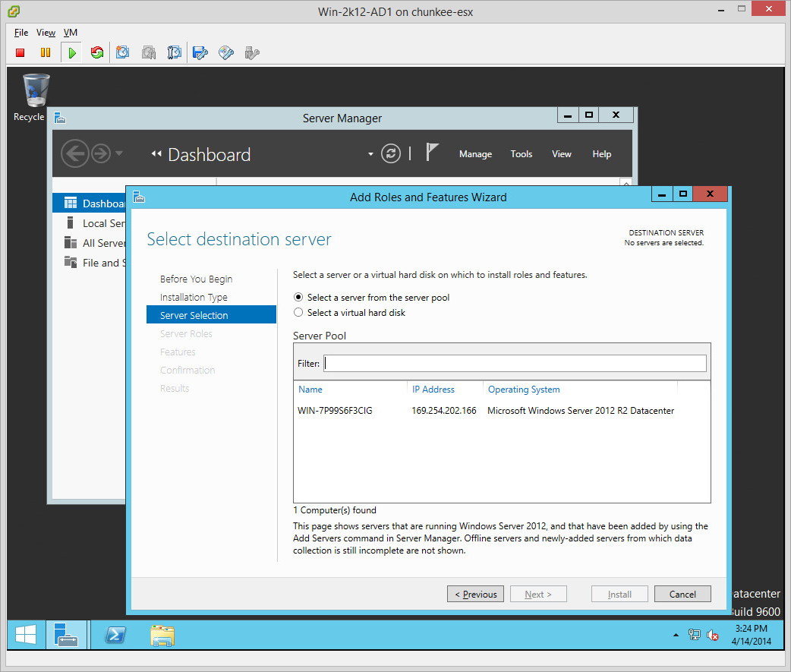Open the Tools menu in Server Manager
Screen dimensions: 791x672
coord(521,154)
